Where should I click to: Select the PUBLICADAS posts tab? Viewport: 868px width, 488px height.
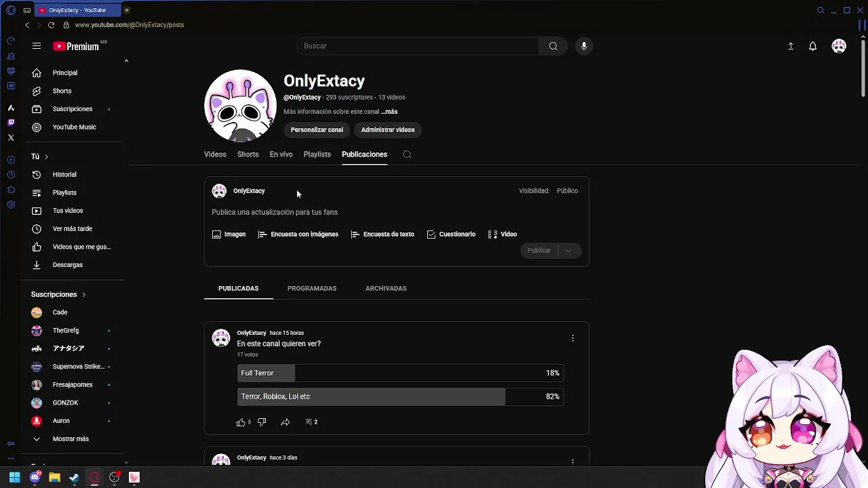239,289
